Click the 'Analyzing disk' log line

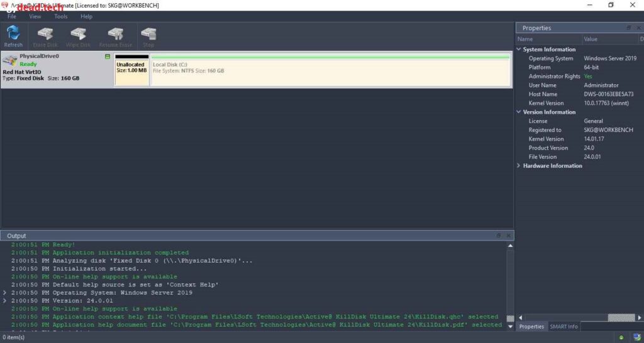tap(132, 261)
